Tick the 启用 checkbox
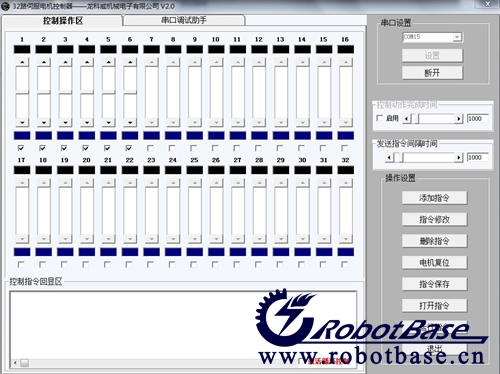This screenshot has width=500, height=374. 379,118
